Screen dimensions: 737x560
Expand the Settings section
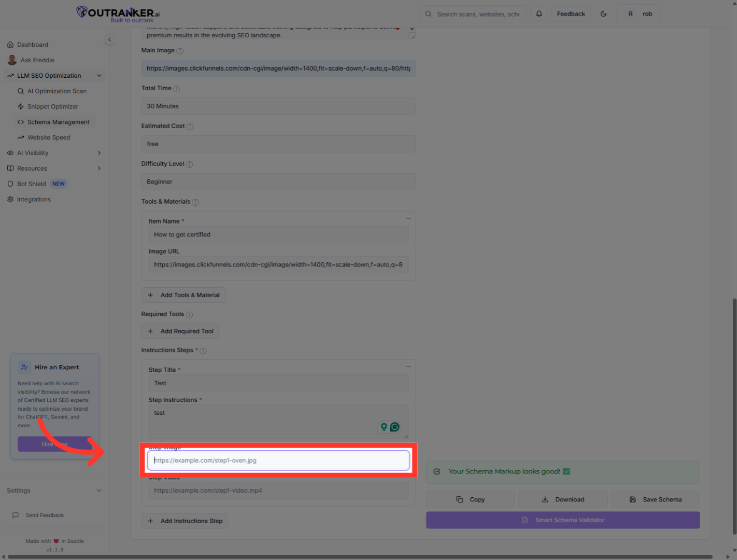[x=54, y=491]
